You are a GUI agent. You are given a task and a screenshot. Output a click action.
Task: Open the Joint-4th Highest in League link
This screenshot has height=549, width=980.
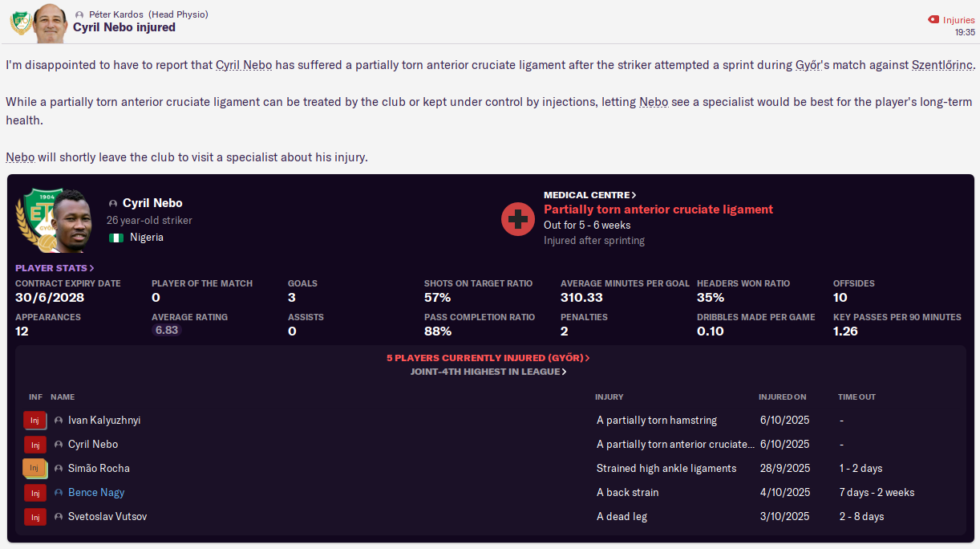click(x=488, y=372)
